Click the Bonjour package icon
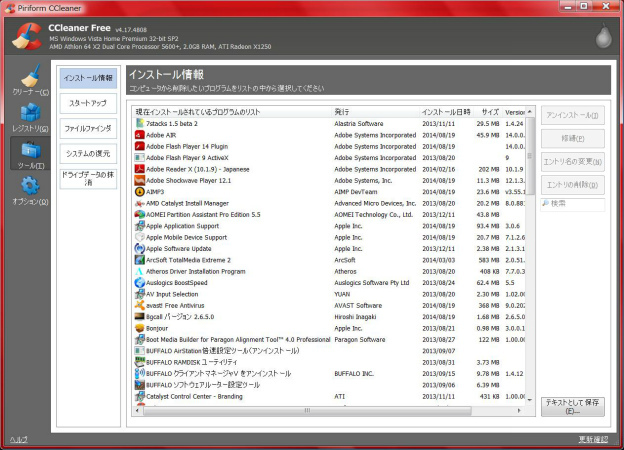 click(x=139, y=328)
